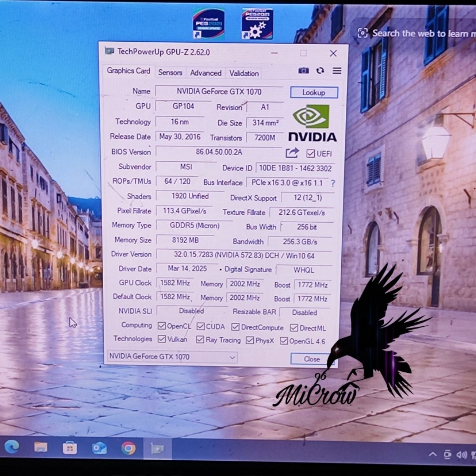476x476 pixels.
Task: Open the PES 2021 settings desktop shortcut
Action: pyautogui.click(x=257, y=24)
